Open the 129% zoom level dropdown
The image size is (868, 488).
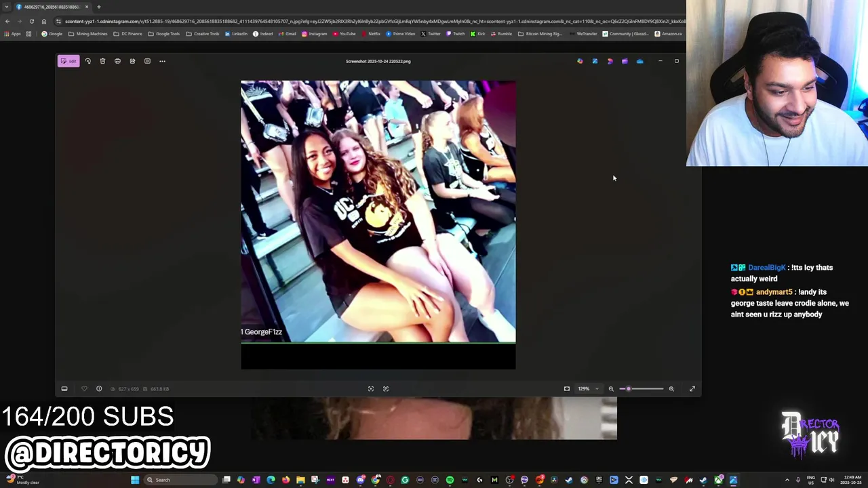pyautogui.click(x=588, y=389)
